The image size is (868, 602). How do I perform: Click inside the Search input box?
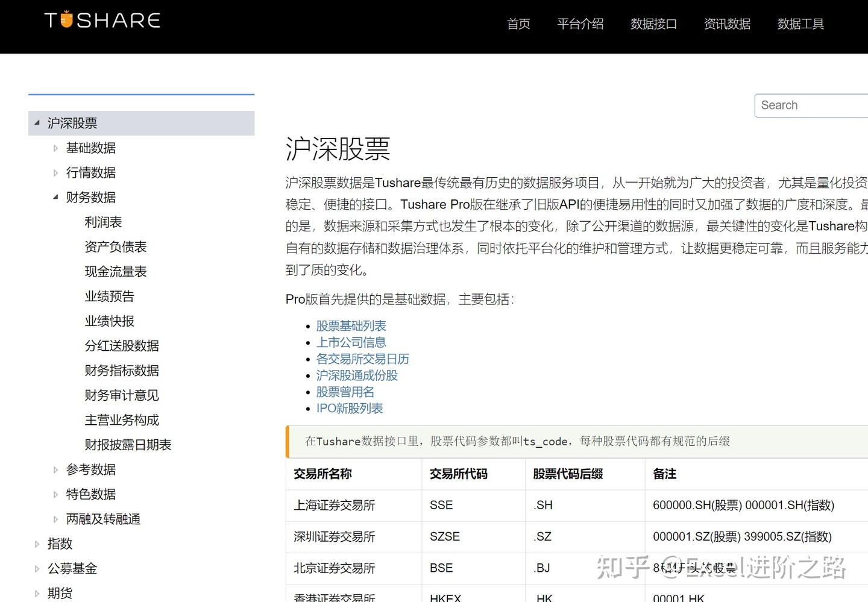point(811,105)
